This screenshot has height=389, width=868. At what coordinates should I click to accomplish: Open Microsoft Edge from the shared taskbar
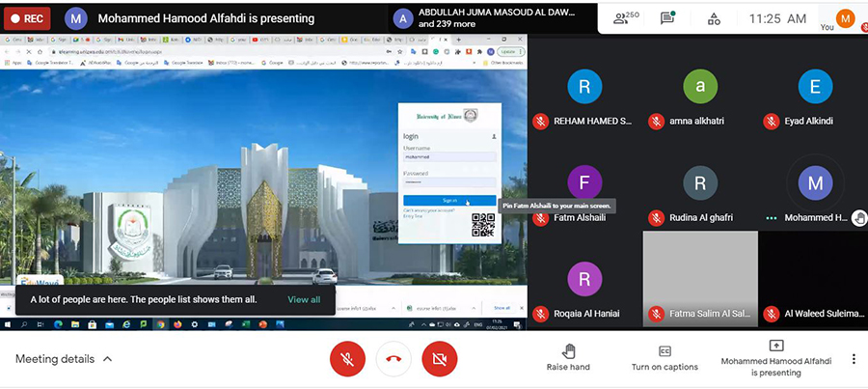coord(58,324)
